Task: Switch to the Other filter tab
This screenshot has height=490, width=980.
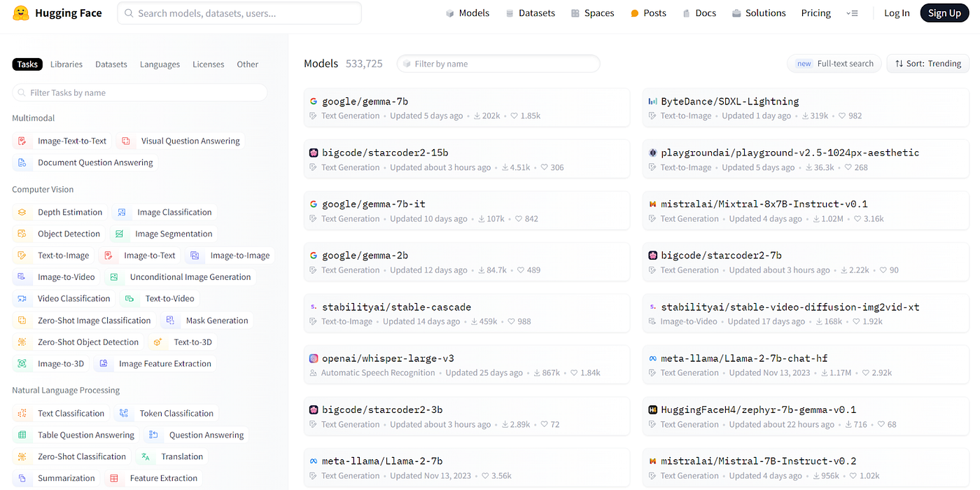Action: [248, 64]
